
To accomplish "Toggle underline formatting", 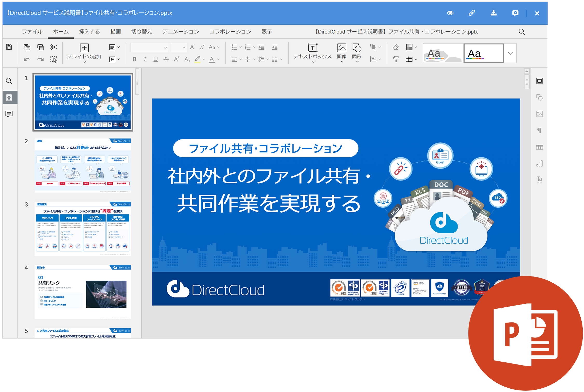I will (155, 59).
